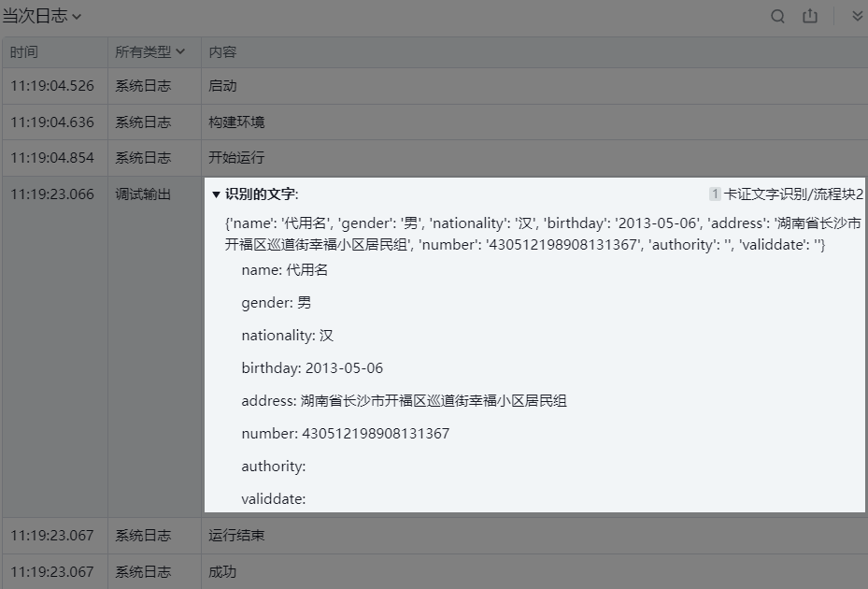Select the 开始运行 log entry
868x589 pixels.
click(236, 158)
